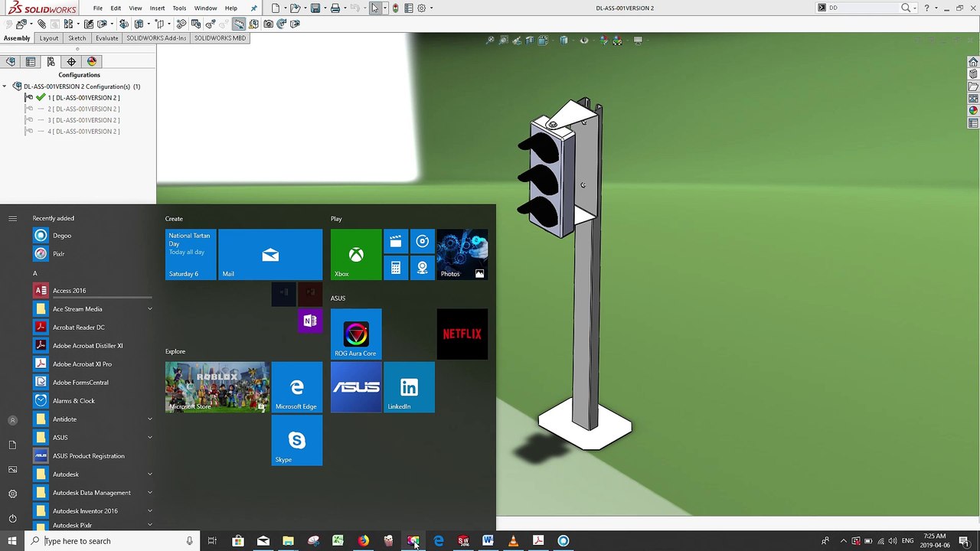Image resolution: width=980 pixels, height=551 pixels.
Task: Click the New document icon
Action: pyautogui.click(x=276, y=8)
